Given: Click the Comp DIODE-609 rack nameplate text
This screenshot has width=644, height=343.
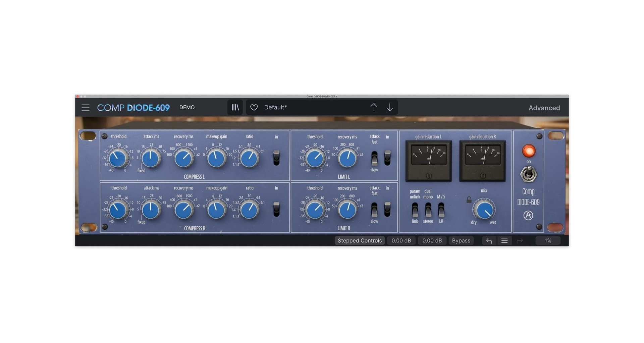Looking at the screenshot, I should coord(528,197).
